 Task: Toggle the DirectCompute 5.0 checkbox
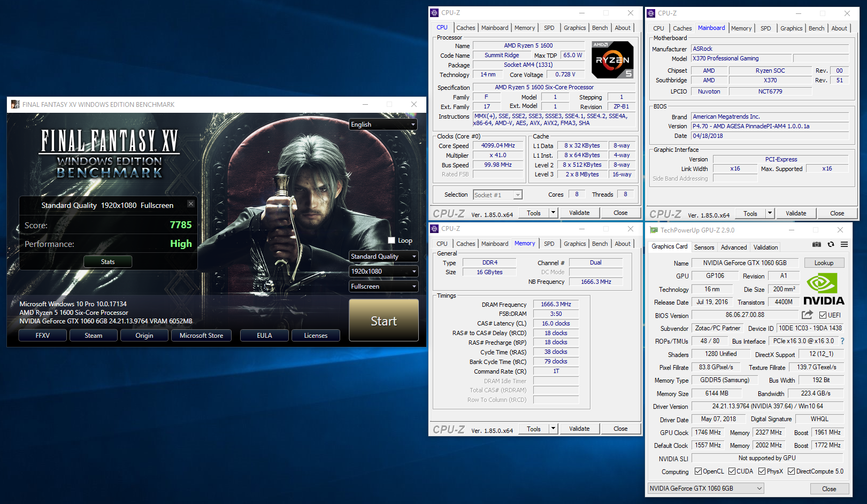point(791,471)
